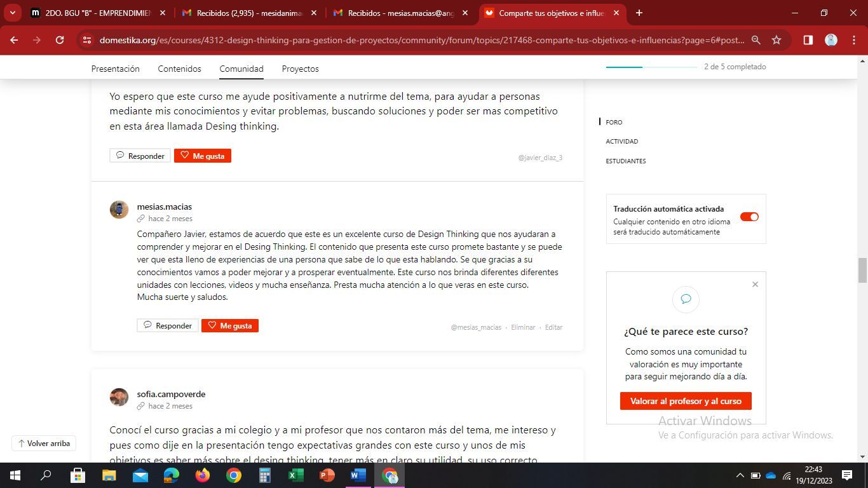This screenshot has width=868, height=488.
Task: Select the Comunidad course tab
Action: [x=241, y=69]
